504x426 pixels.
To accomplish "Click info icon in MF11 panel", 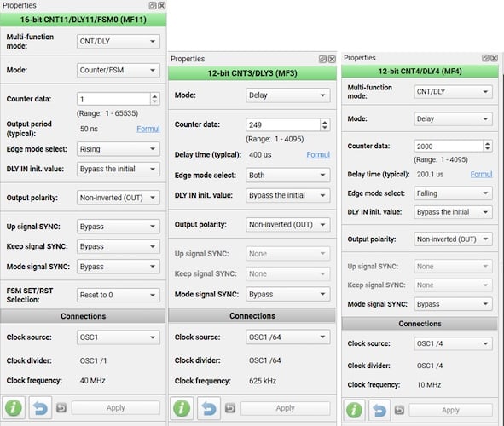I will (14, 408).
